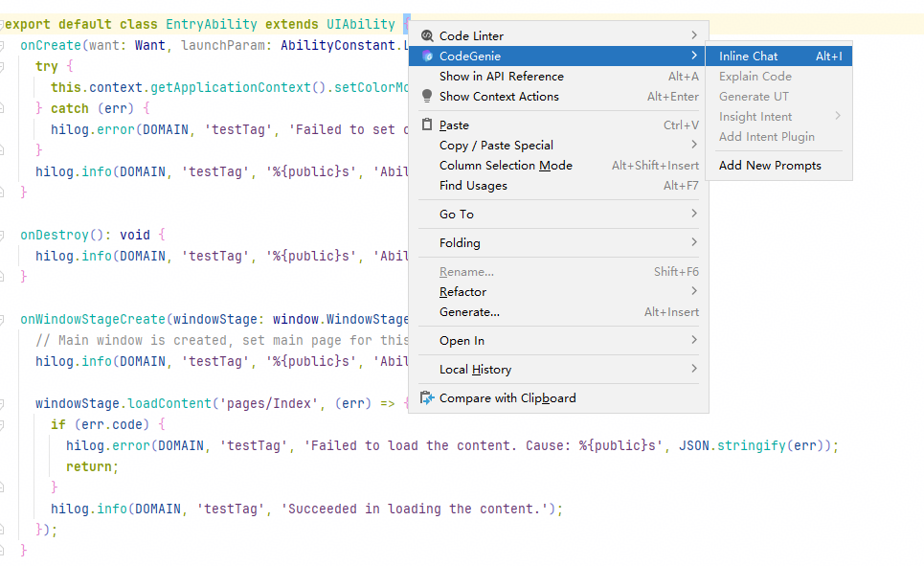Expand the Folding submenu arrow
This screenshot has height=566, width=924.
tap(694, 242)
